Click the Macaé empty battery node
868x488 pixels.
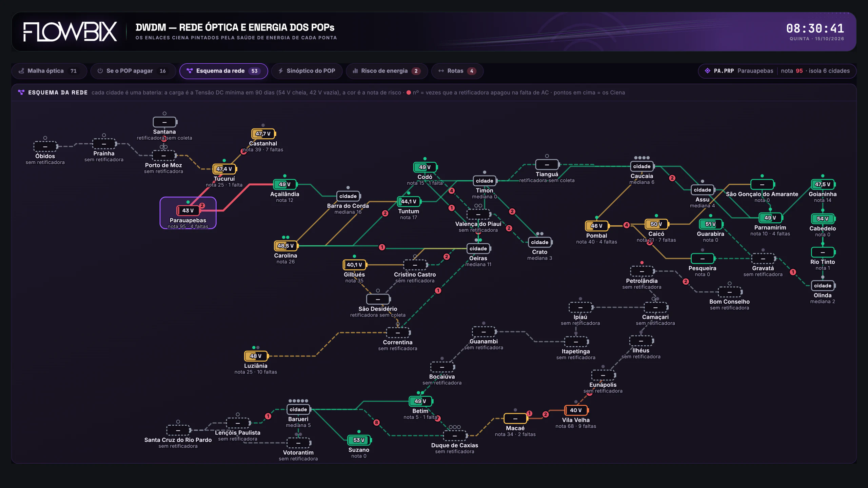(515, 419)
